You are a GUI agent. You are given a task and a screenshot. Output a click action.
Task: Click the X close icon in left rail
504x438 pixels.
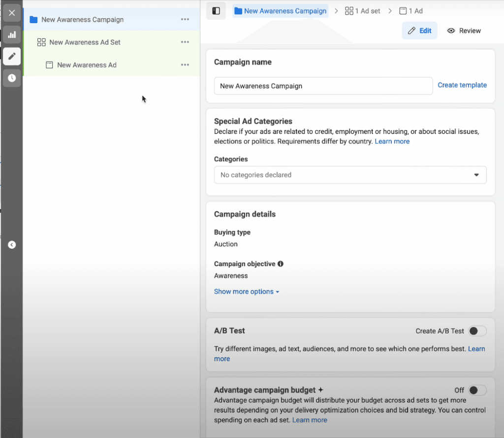12,13
